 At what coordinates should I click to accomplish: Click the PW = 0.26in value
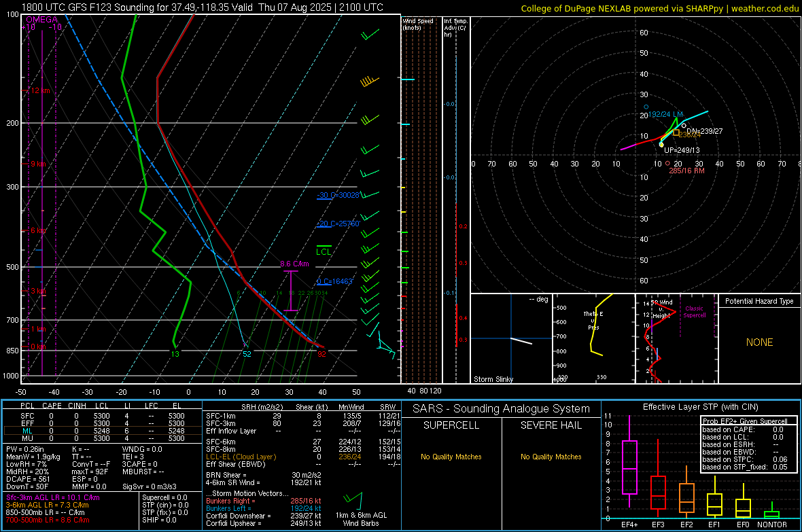[x=25, y=449]
